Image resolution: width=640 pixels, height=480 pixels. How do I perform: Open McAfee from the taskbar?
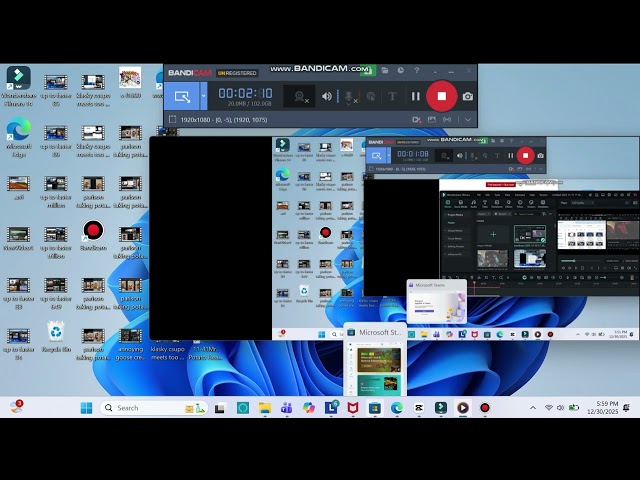(353, 408)
